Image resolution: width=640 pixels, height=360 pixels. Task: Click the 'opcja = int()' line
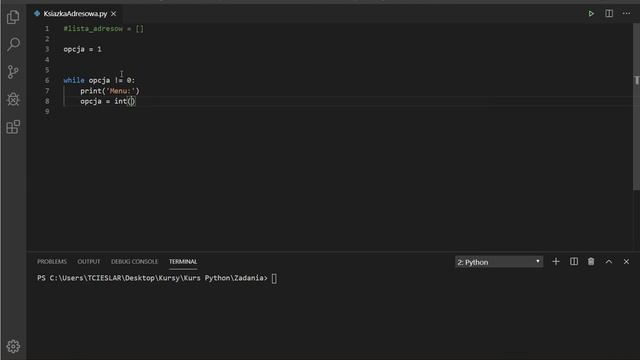108,101
